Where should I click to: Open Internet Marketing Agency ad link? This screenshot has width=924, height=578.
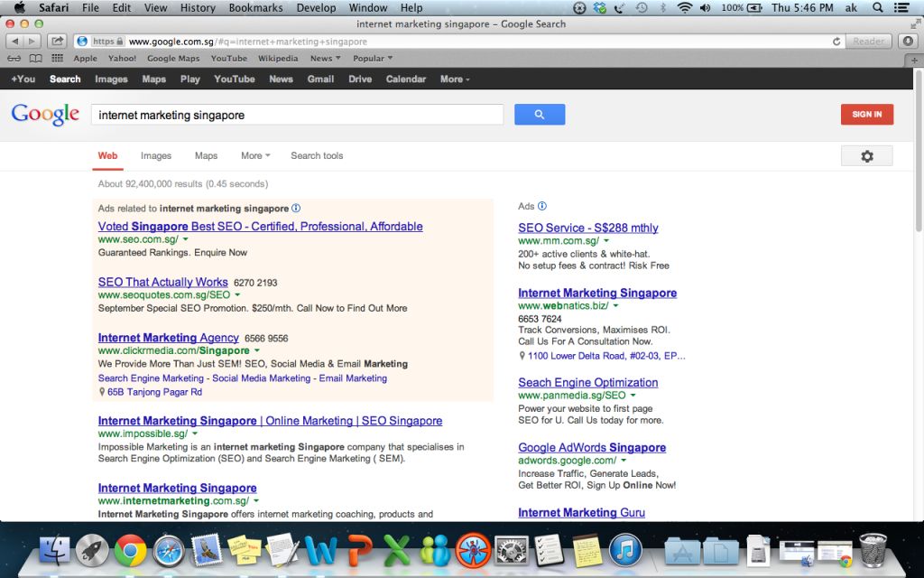(169, 338)
